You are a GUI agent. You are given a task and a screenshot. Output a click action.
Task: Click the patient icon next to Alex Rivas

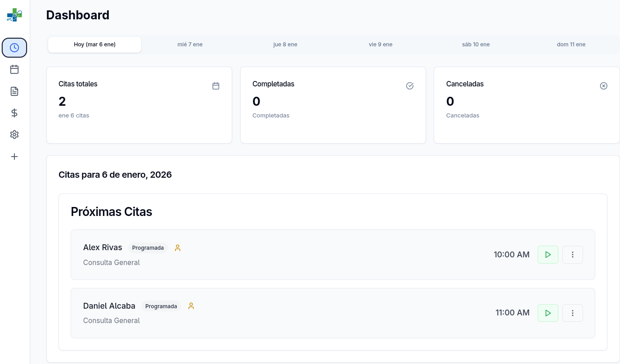tap(178, 248)
